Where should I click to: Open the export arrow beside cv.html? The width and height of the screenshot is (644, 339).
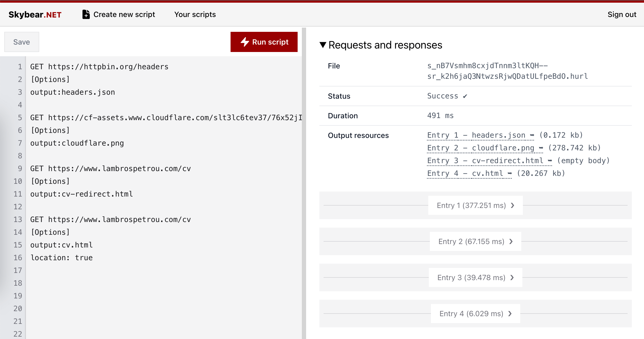pos(510,173)
